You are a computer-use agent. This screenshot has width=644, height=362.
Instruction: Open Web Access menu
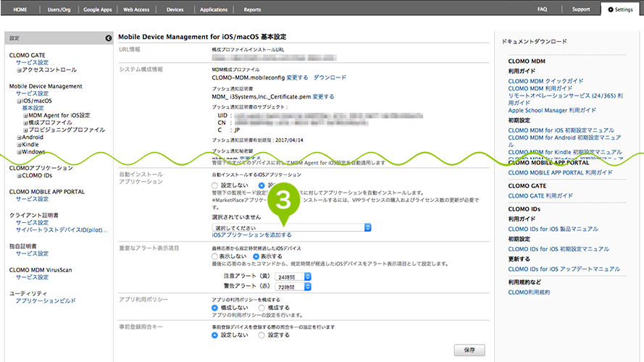pyautogui.click(x=136, y=9)
